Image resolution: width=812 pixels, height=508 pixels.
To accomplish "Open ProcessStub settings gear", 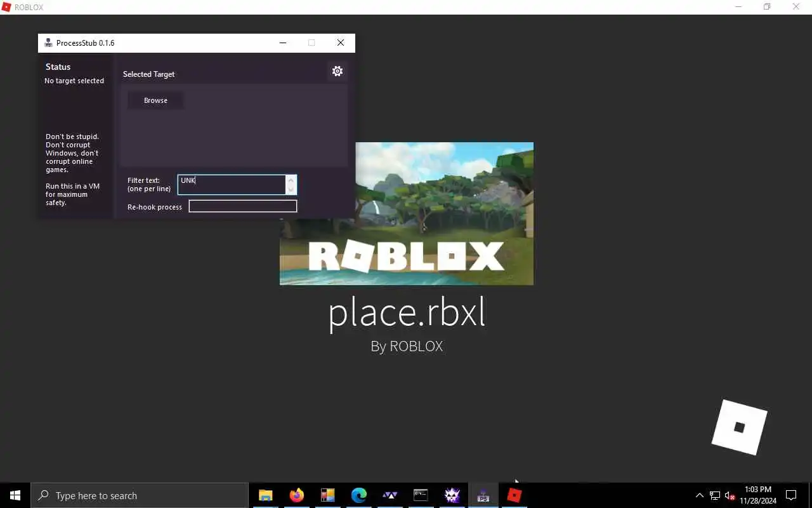I will 337,71.
